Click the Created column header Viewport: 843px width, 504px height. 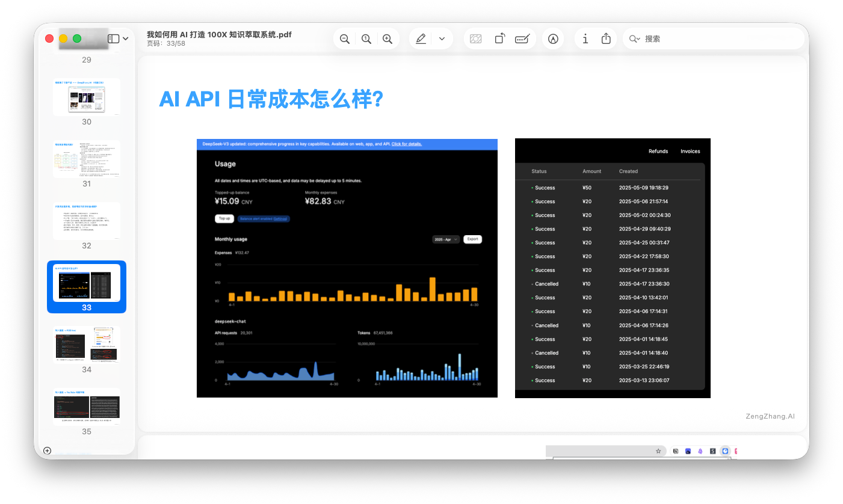click(628, 171)
